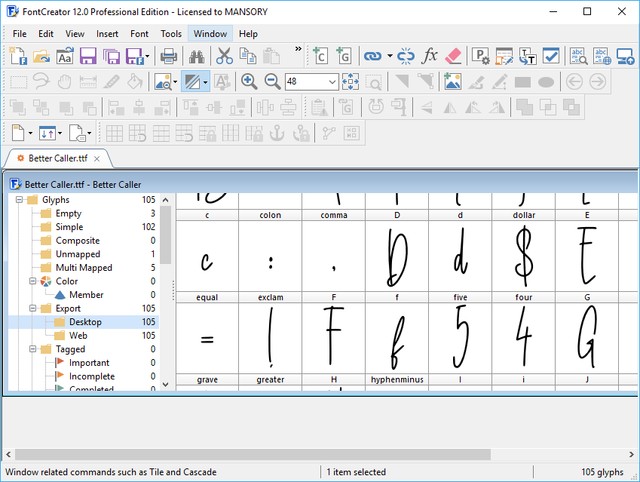Collapse the Glyphs tree node
The image size is (640, 482).
tap(19, 200)
